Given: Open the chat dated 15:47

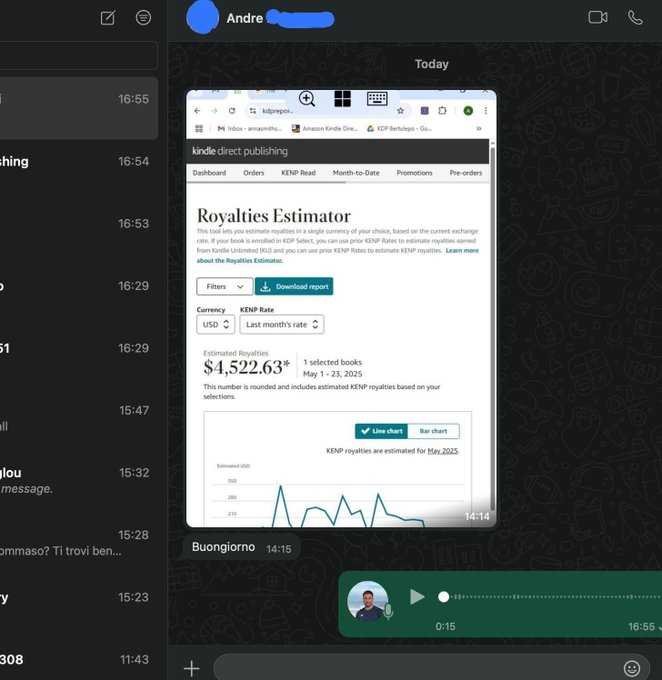Looking at the screenshot, I should coord(79,418).
